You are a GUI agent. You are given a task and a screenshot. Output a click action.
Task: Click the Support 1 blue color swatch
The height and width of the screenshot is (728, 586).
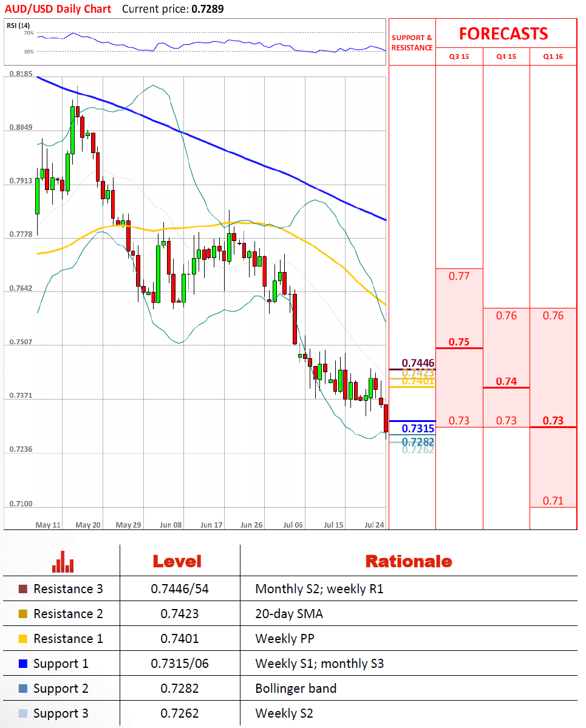[22, 664]
